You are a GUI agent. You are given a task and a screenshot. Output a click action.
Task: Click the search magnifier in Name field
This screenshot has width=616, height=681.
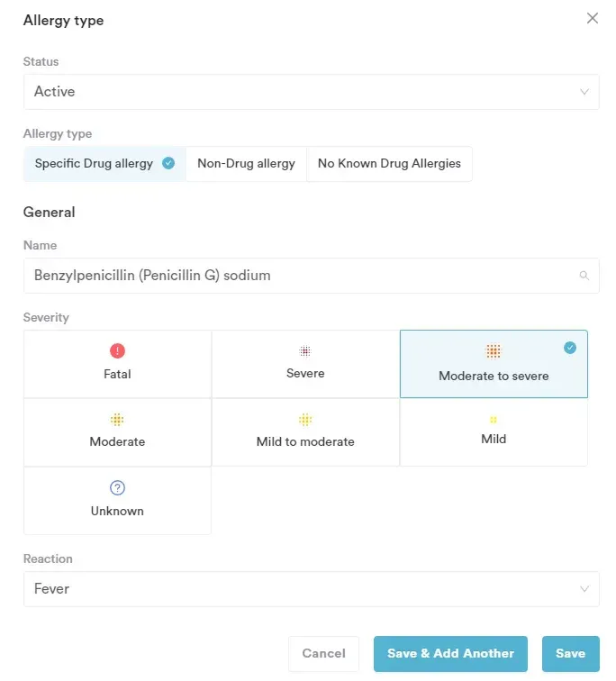tap(584, 276)
